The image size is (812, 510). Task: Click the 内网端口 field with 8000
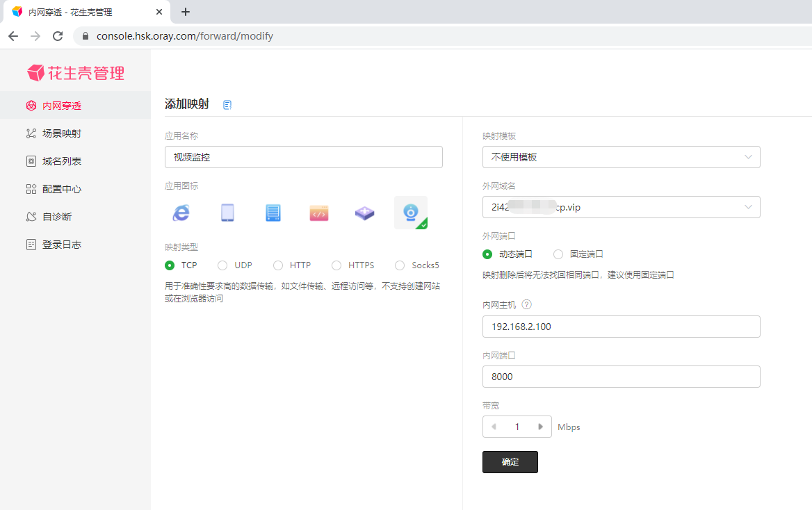point(622,377)
